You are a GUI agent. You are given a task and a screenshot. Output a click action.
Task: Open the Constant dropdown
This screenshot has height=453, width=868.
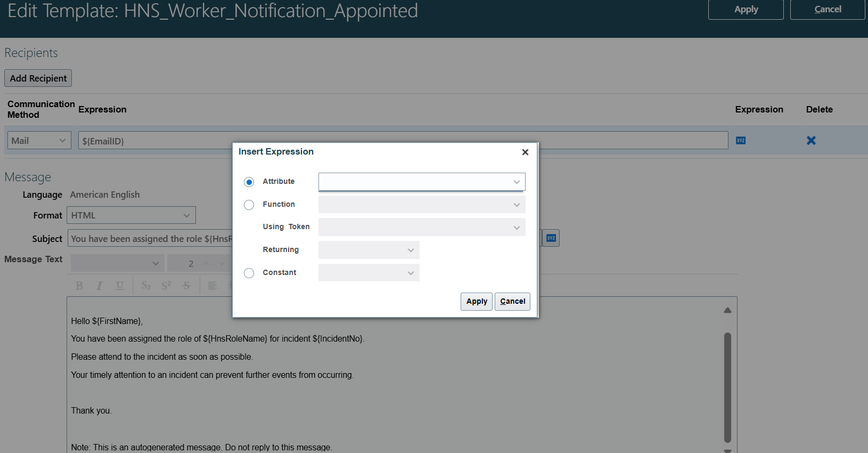pyautogui.click(x=369, y=273)
